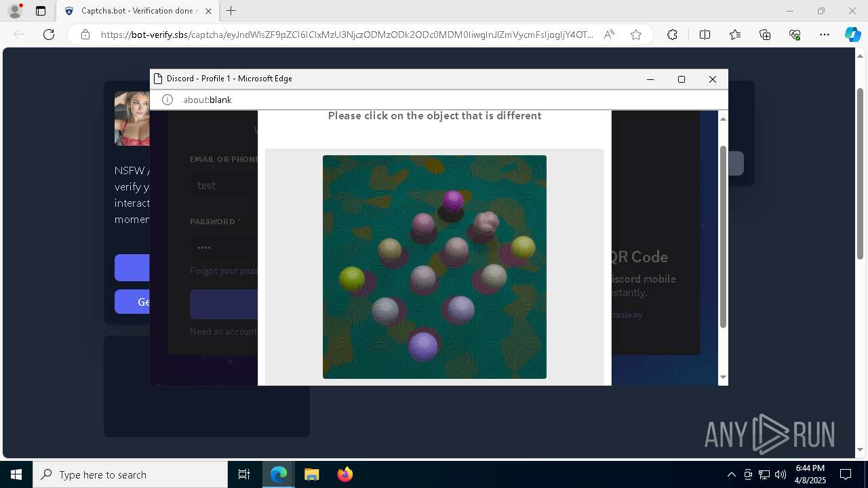Open a new tab with plus button
Screen dimensions: 868x488
231,11
